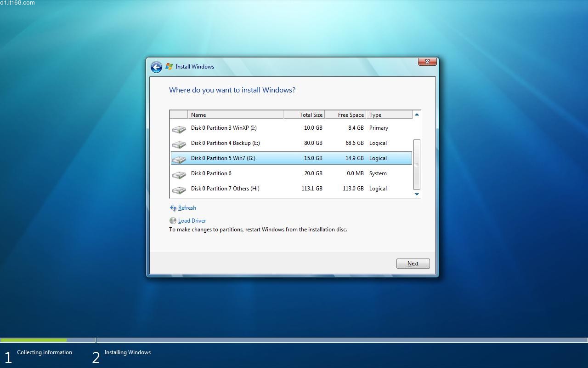588x368 pixels.
Task: Open the Load Driver link
Action: [192, 221]
